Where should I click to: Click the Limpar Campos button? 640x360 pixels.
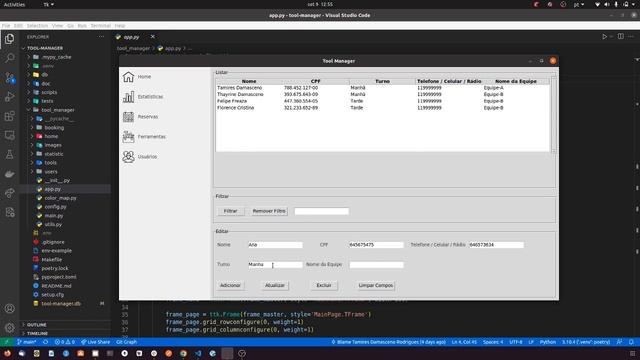coord(376,285)
